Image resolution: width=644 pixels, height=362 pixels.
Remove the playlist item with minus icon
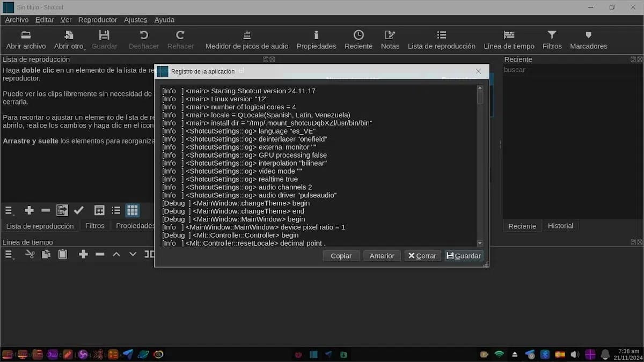click(x=46, y=210)
